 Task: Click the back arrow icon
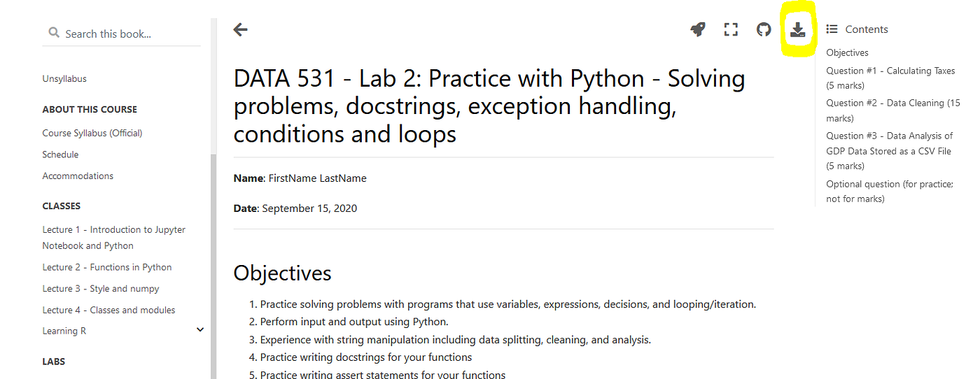(x=240, y=29)
